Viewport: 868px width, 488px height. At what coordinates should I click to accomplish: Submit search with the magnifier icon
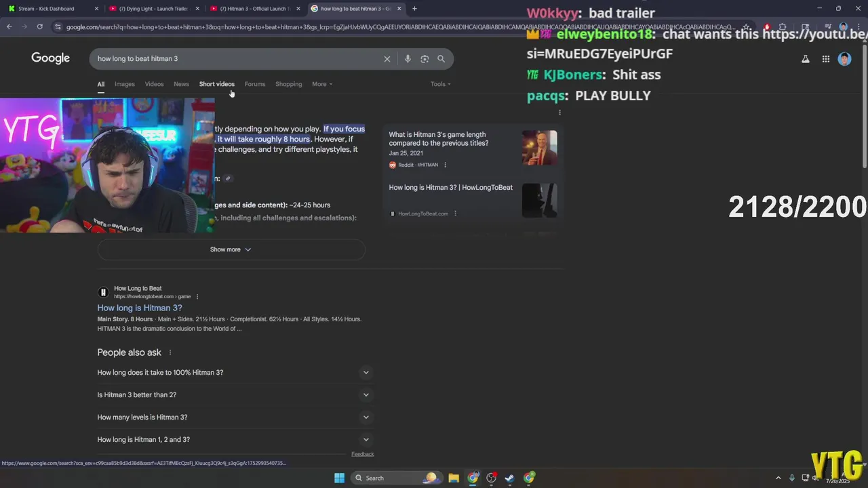pos(441,59)
